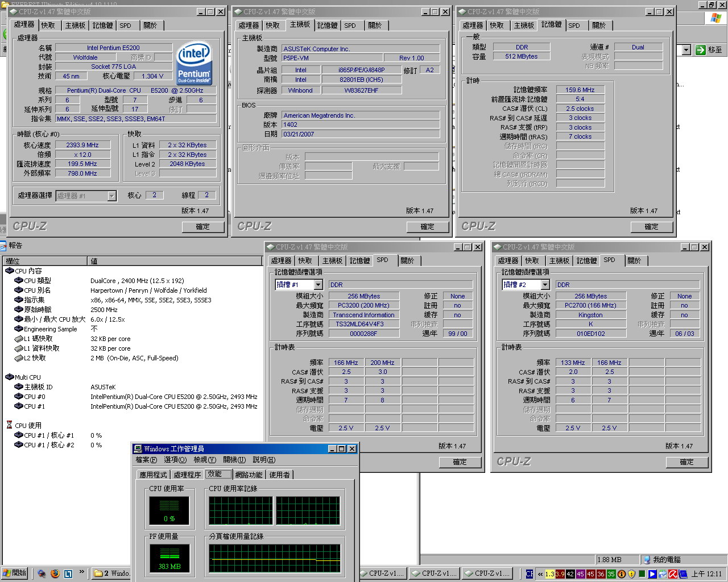Select the SPD tab in the CPU-Z memory window
The image size is (728, 582).
tap(574, 26)
